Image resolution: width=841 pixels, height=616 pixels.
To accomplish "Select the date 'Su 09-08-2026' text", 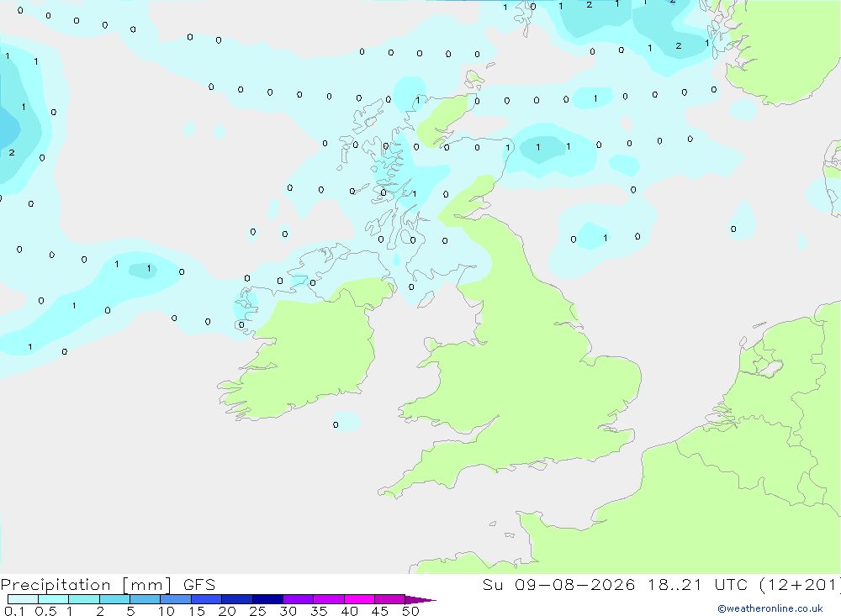I will [559, 584].
